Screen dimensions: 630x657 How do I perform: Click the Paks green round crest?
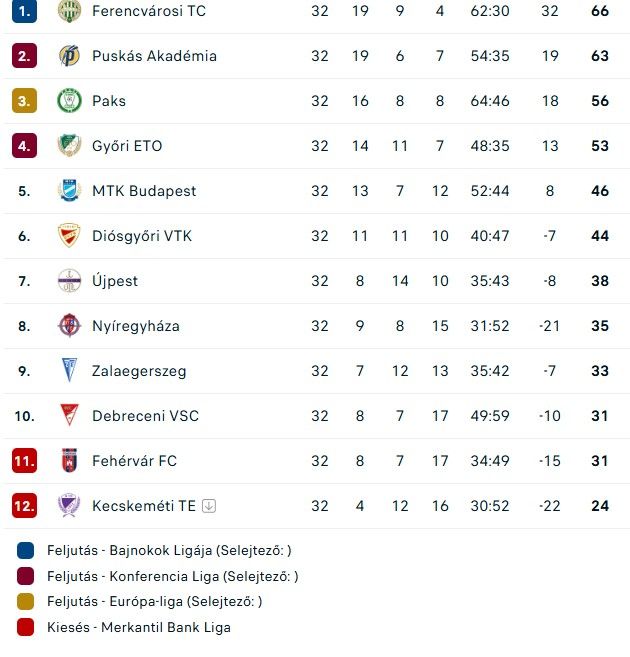click(69, 101)
